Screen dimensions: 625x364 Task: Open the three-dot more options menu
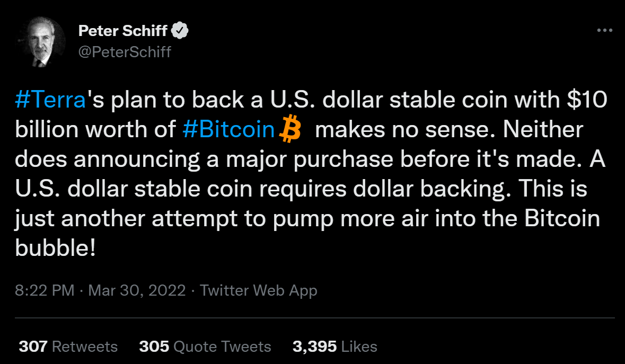605,30
